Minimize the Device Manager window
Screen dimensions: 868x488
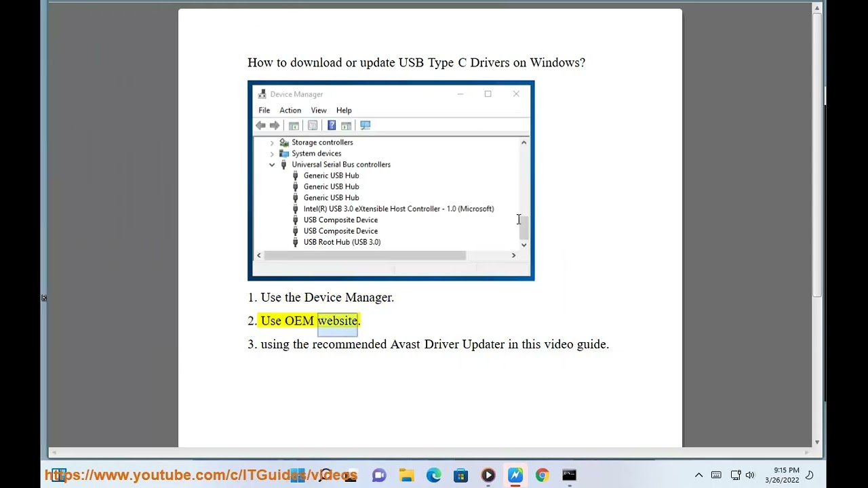(x=460, y=94)
